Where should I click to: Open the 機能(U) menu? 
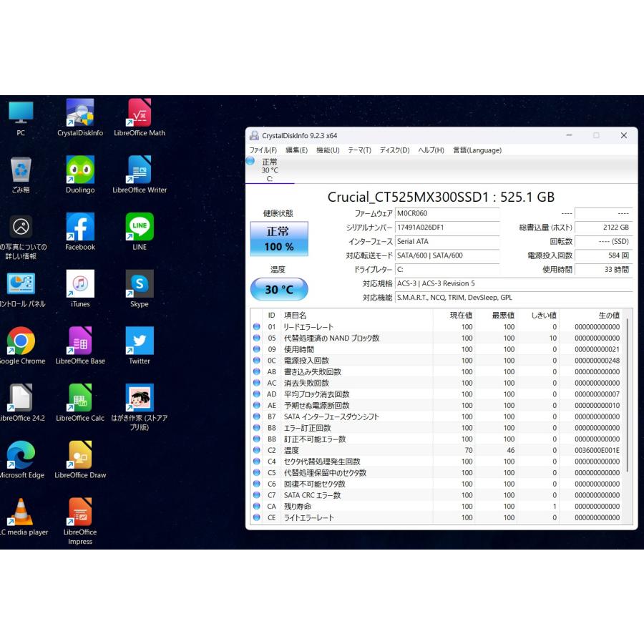pos(328,150)
